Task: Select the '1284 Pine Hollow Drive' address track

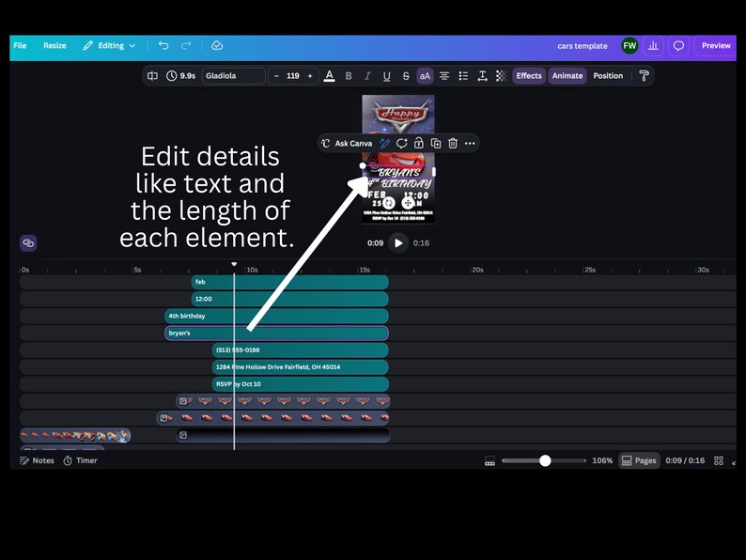Action: tap(301, 366)
